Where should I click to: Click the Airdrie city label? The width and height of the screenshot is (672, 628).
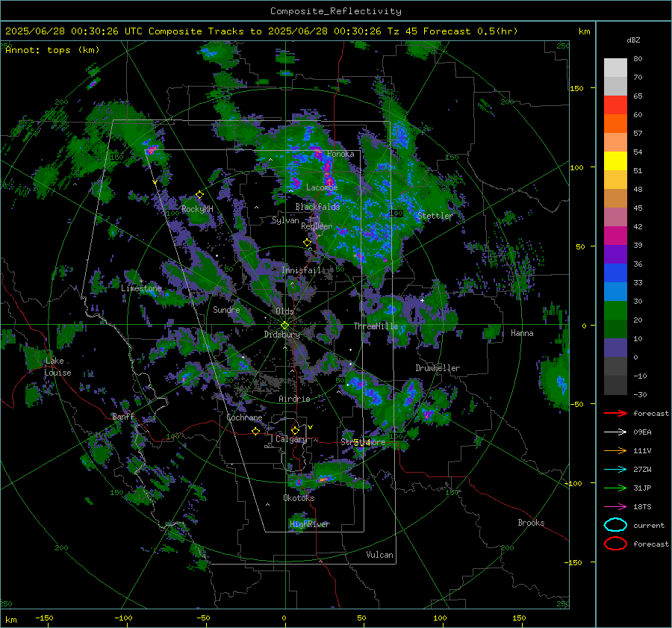pyautogui.click(x=294, y=399)
